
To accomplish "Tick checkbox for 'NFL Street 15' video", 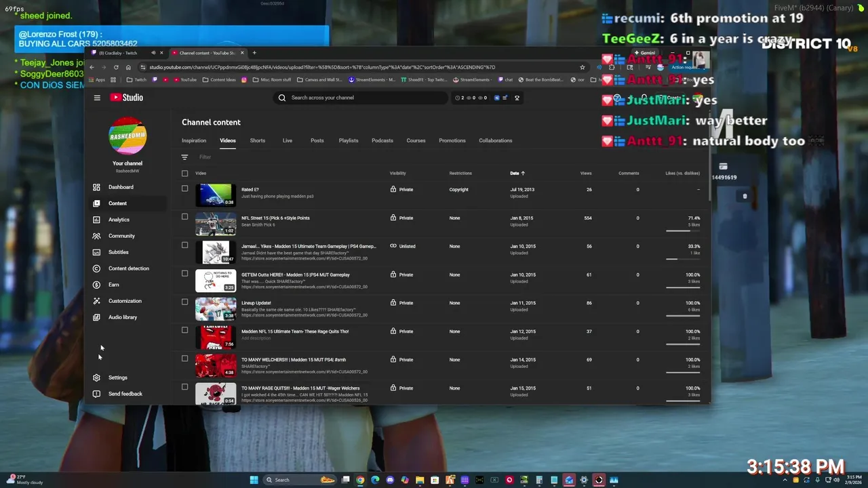I will (184, 217).
